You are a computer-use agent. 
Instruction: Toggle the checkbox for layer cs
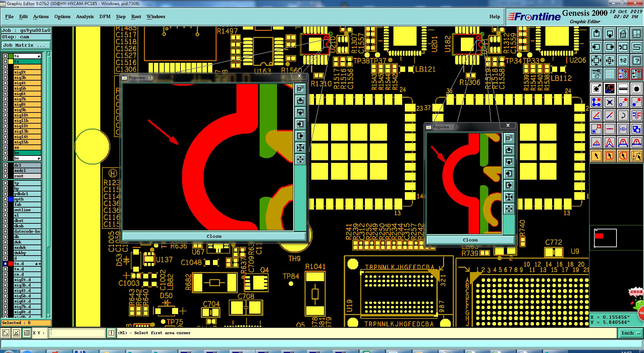(5, 67)
